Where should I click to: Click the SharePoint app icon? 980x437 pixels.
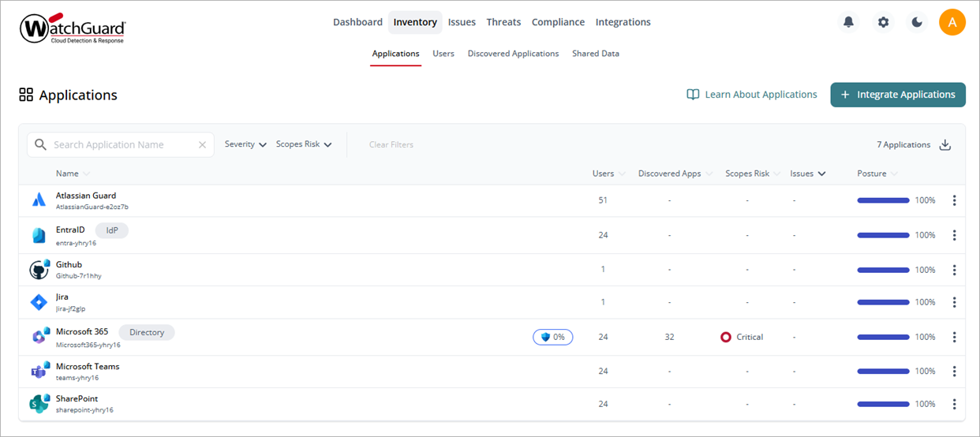(x=39, y=404)
